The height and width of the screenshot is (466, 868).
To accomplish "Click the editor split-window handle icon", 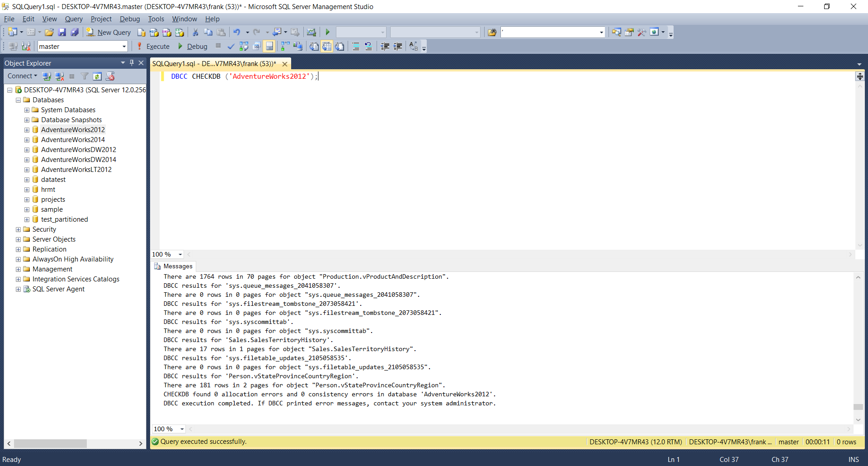I will (859, 76).
